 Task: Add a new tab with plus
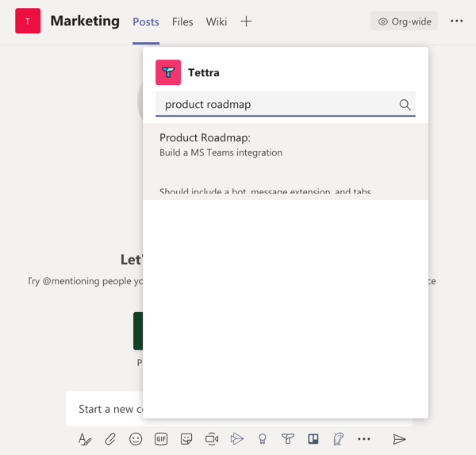coord(246,21)
